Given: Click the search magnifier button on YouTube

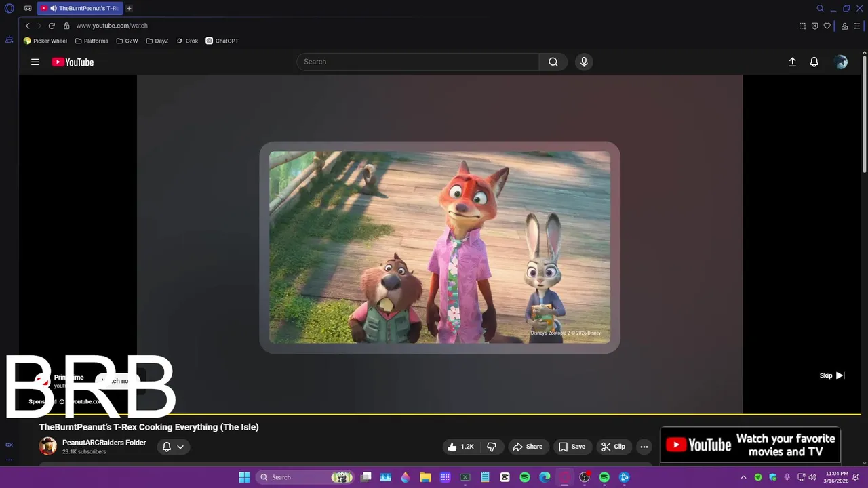Looking at the screenshot, I should point(553,62).
